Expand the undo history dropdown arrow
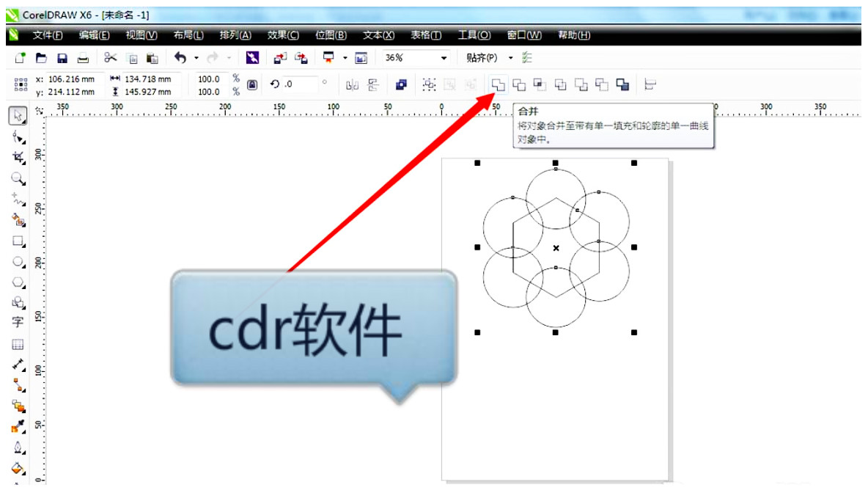This screenshot has height=493, width=868. 196,58
